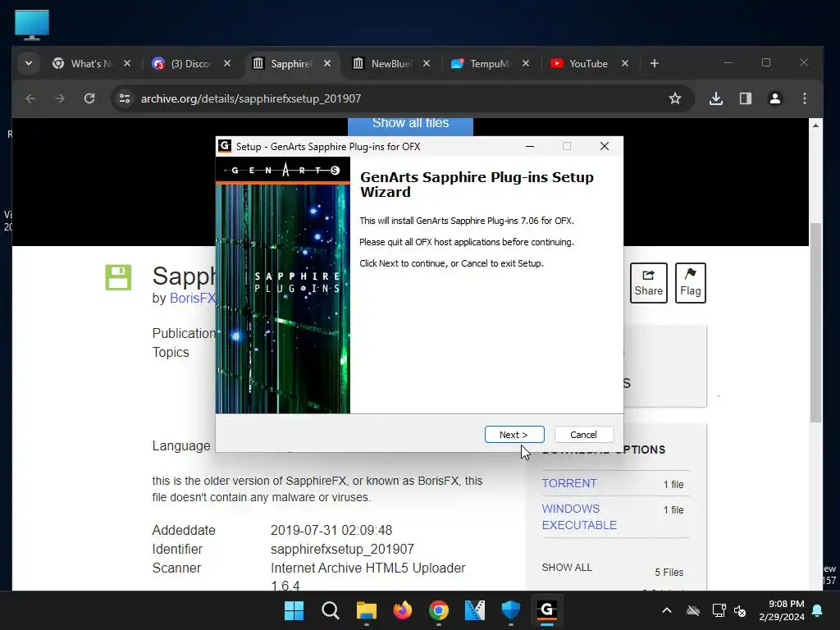Go forward in Chrome

(x=60, y=98)
